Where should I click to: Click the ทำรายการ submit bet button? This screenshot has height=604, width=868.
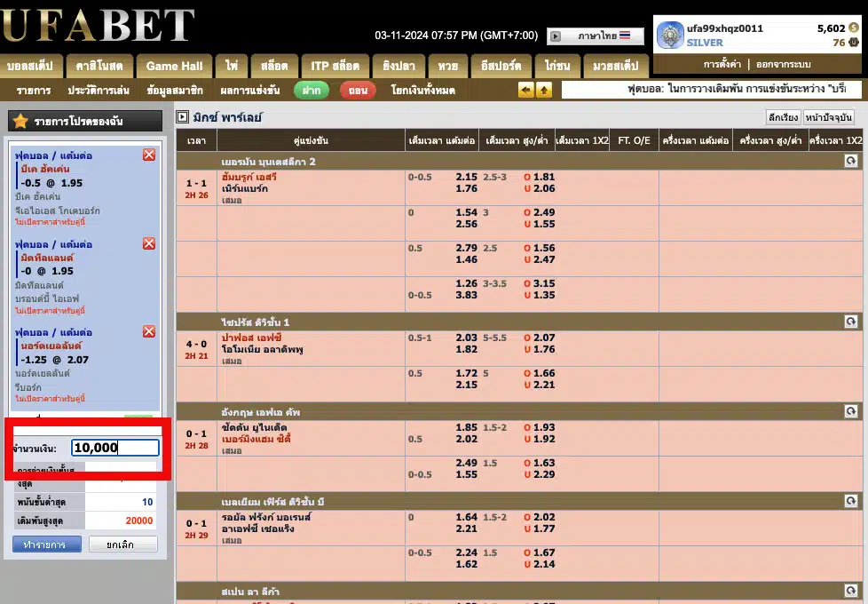46,544
